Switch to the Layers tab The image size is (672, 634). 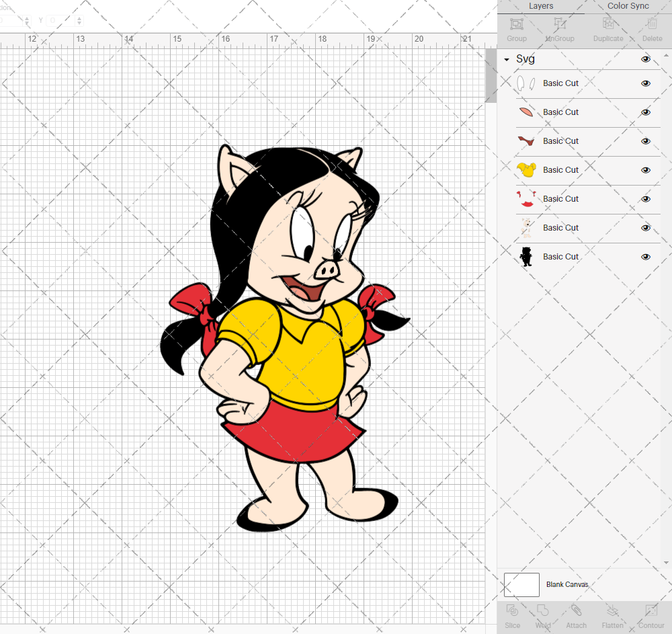[541, 6]
